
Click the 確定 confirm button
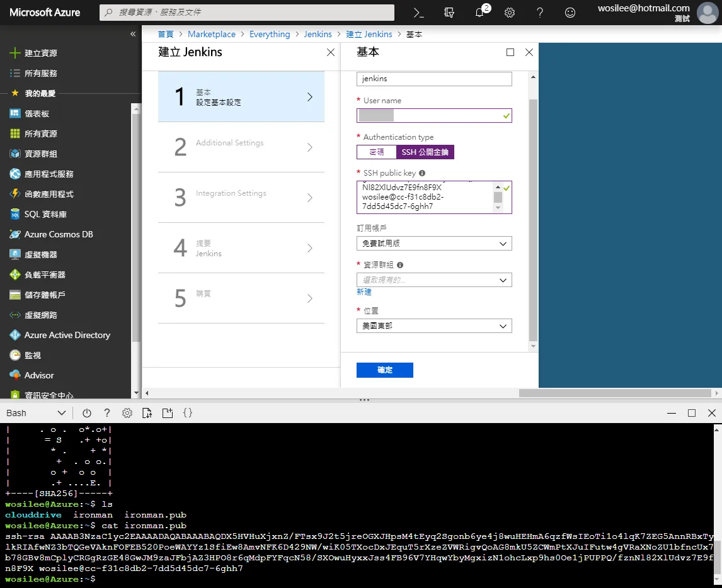coord(384,370)
